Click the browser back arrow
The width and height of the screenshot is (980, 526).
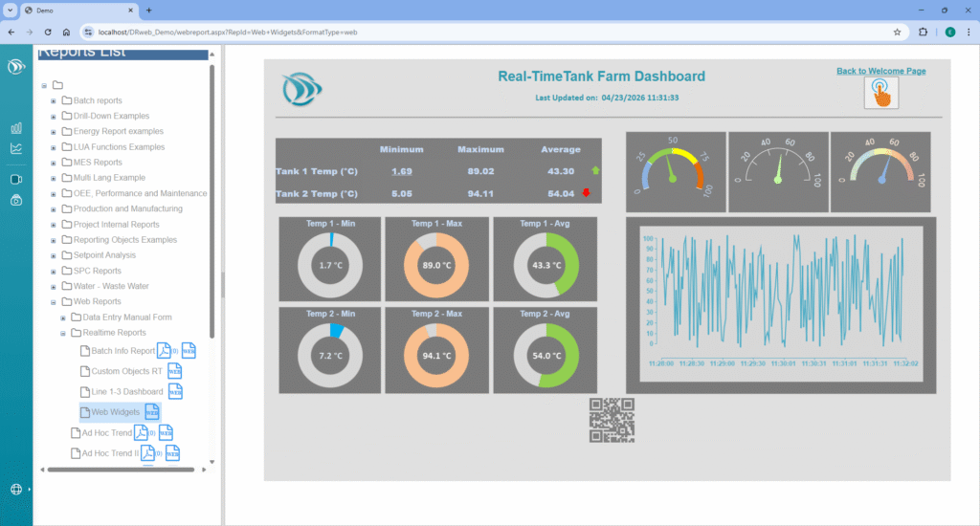click(11, 32)
